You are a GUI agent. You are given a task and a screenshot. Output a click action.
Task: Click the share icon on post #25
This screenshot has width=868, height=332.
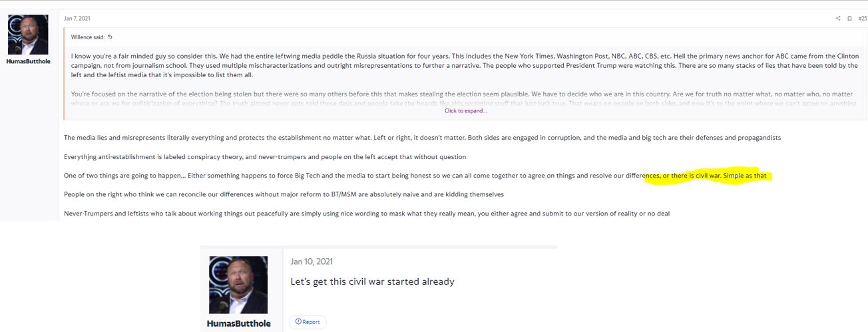point(838,19)
